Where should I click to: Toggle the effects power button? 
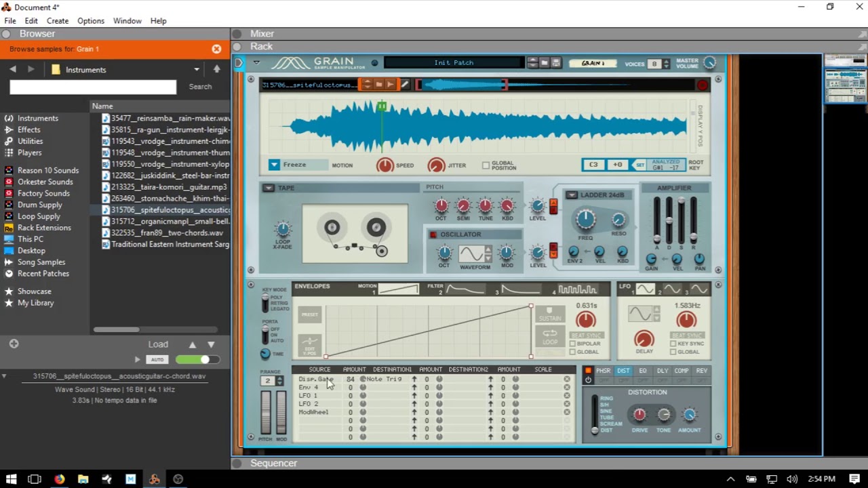(x=588, y=380)
